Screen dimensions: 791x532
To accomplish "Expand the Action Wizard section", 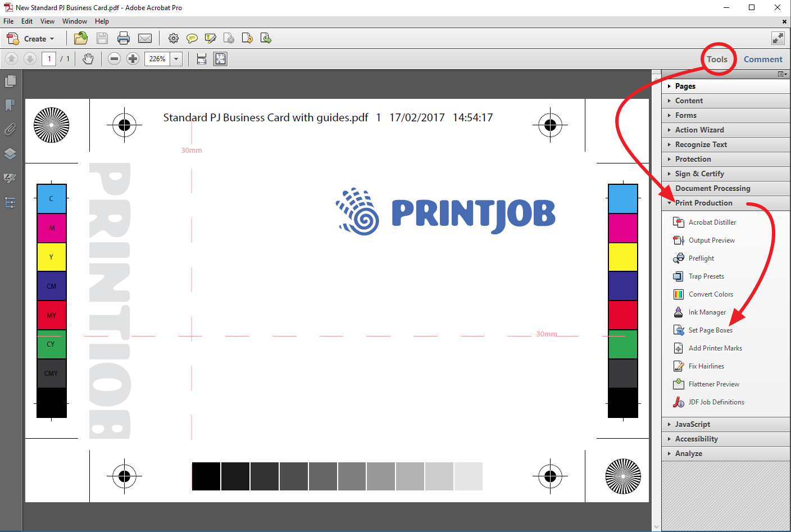I will pyautogui.click(x=726, y=130).
